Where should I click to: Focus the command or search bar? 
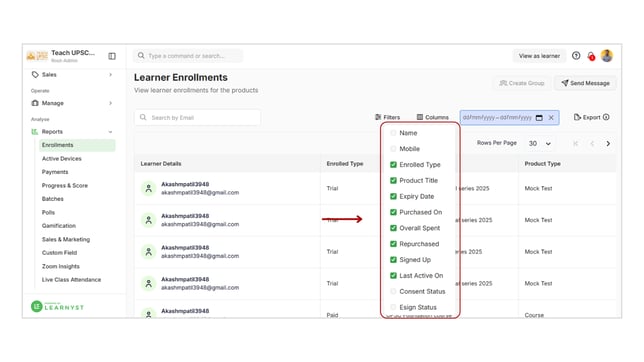tap(188, 55)
